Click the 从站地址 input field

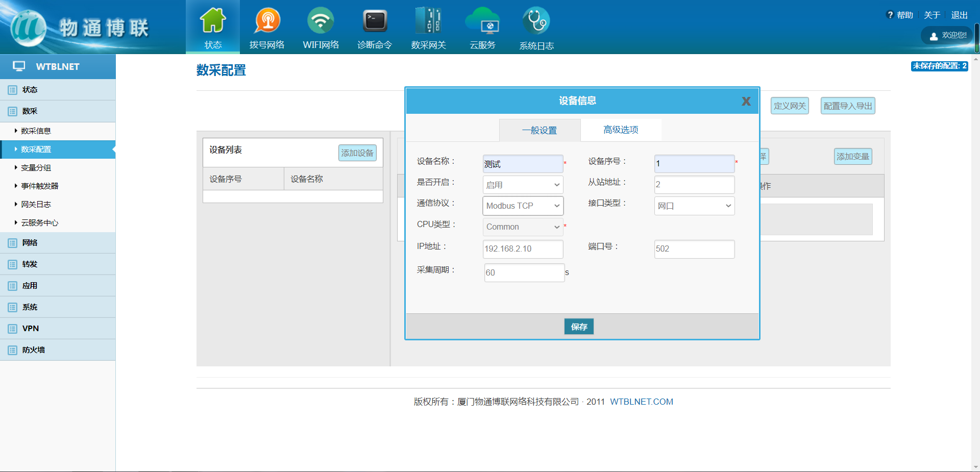pos(694,185)
